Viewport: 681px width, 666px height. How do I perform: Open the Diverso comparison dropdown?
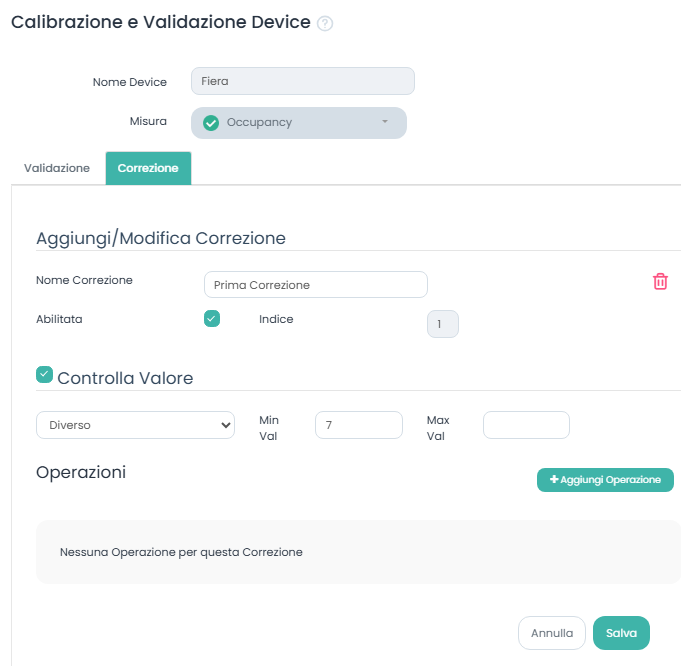tap(135, 425)
